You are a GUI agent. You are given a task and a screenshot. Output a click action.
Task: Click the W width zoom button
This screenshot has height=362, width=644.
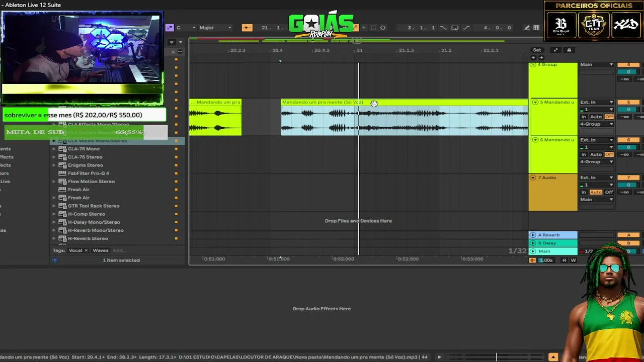pyautogui.click(x=573, y=260)
